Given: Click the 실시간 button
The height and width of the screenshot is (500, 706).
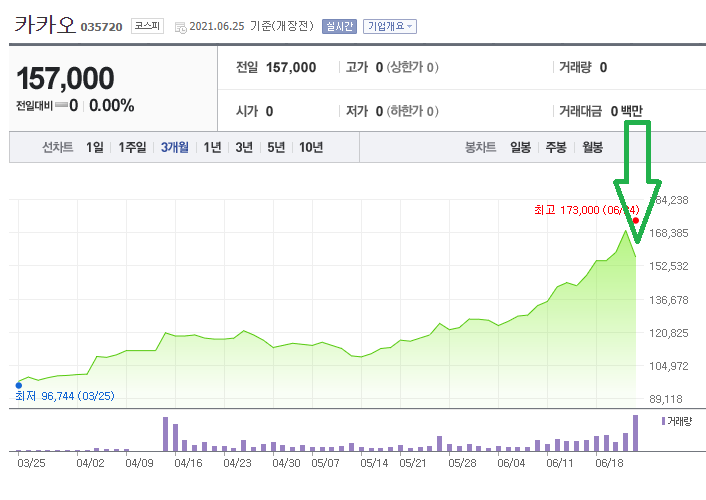Looking at the screenshot, I should [339, 27].
